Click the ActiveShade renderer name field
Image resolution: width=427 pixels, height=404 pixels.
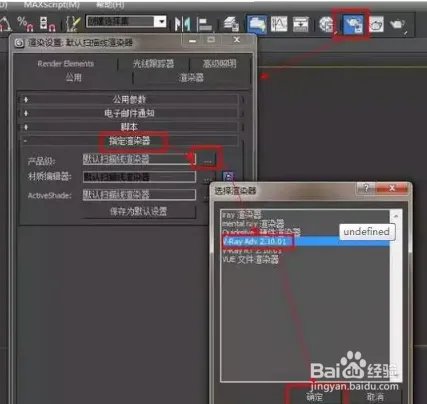point(139,194)
